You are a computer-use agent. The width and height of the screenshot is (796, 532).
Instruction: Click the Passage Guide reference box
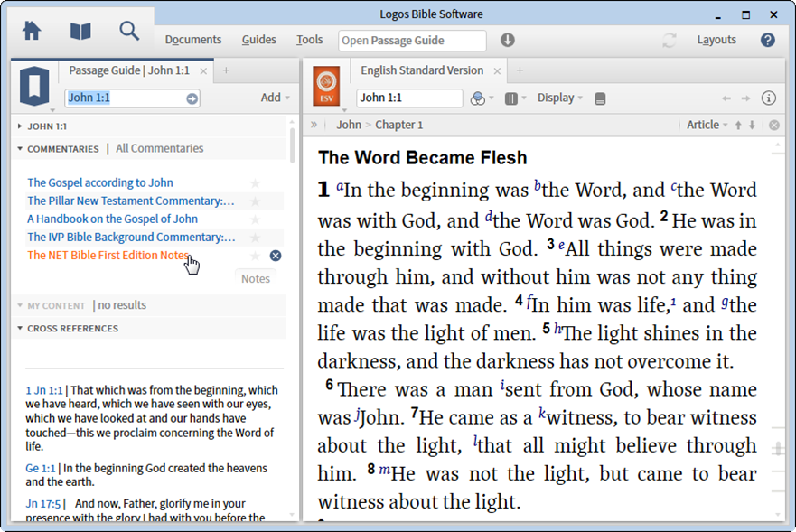click(133, 98)
